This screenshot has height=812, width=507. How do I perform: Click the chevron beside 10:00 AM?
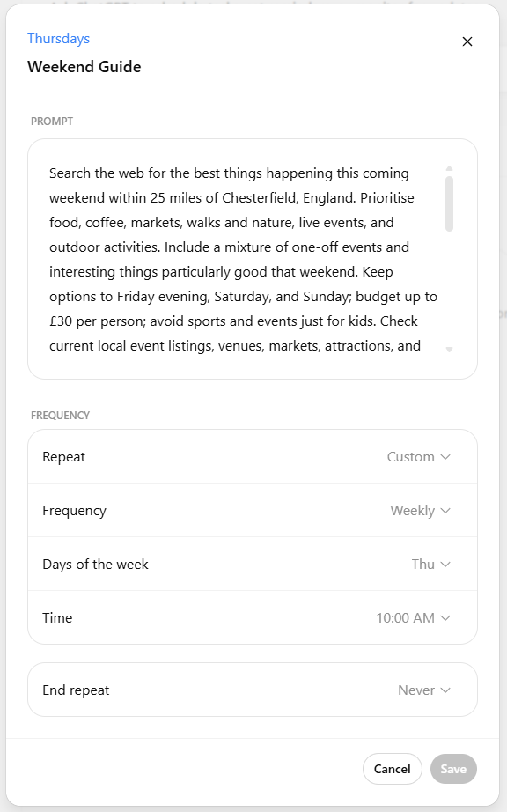445,617
